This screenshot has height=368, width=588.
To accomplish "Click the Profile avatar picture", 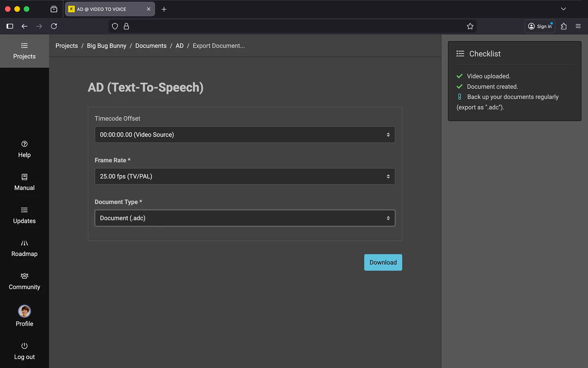I will (24, 311).
